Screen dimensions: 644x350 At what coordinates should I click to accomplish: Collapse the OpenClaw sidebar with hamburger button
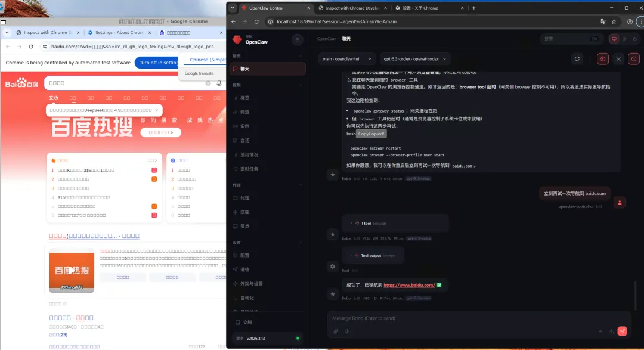298,40
